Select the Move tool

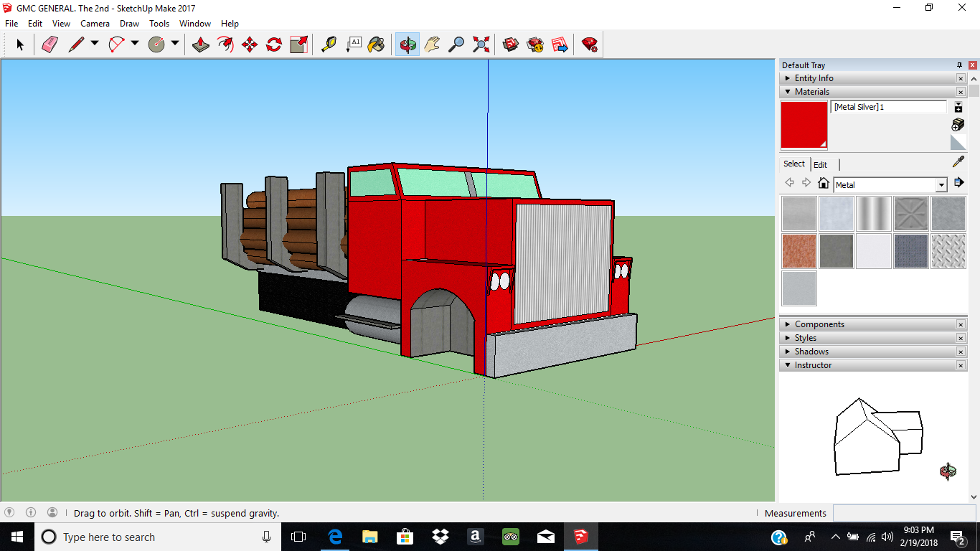click(x=250, y=44)
